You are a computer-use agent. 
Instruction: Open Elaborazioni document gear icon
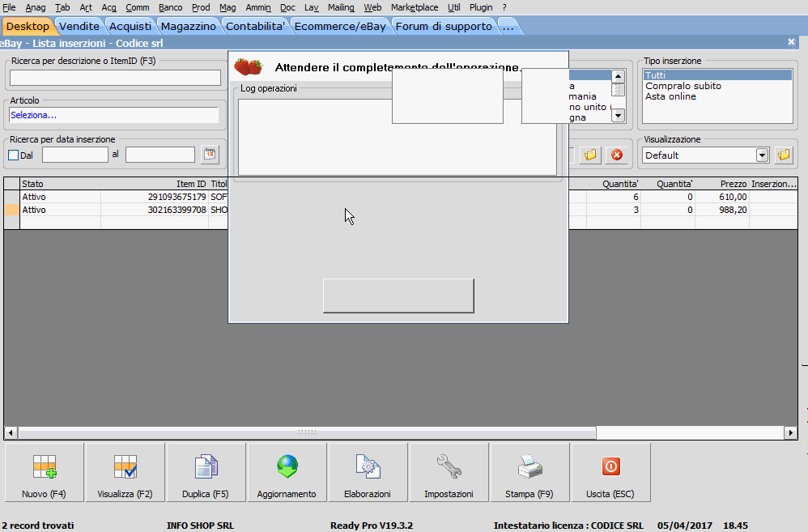(368, 472)
